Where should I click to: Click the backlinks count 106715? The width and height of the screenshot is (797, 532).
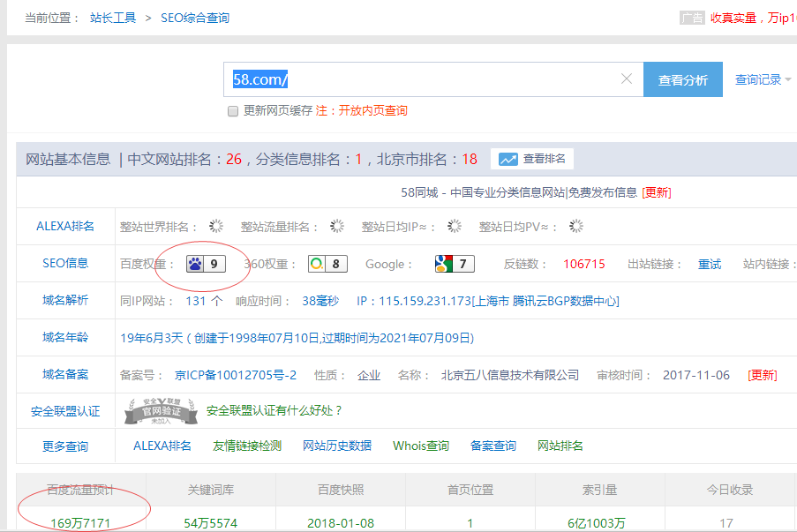[584, 264]
